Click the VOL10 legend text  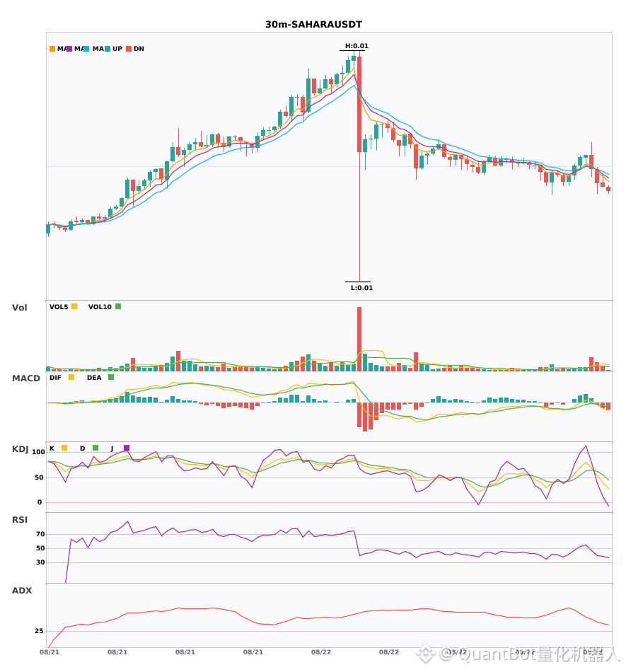(x=100, y=307)
